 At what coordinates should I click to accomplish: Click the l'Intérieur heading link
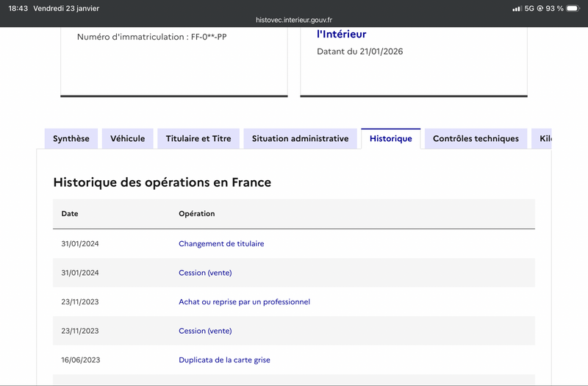point(341,34)
